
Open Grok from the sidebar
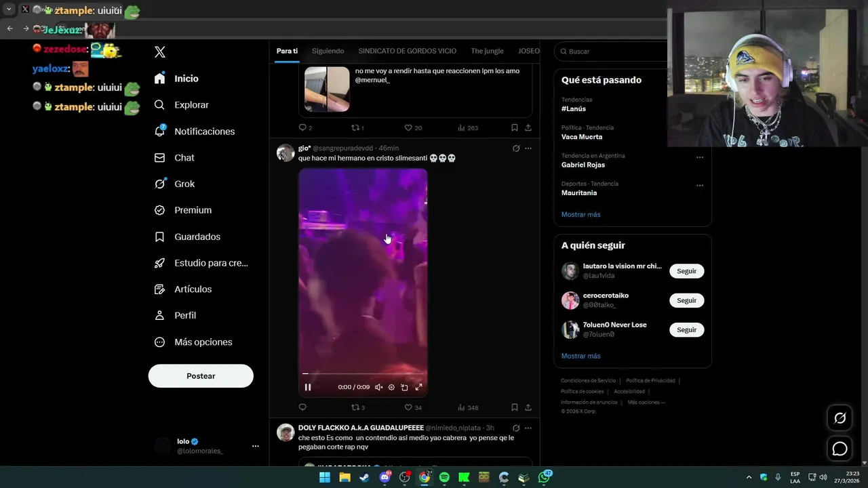point(174,184)
